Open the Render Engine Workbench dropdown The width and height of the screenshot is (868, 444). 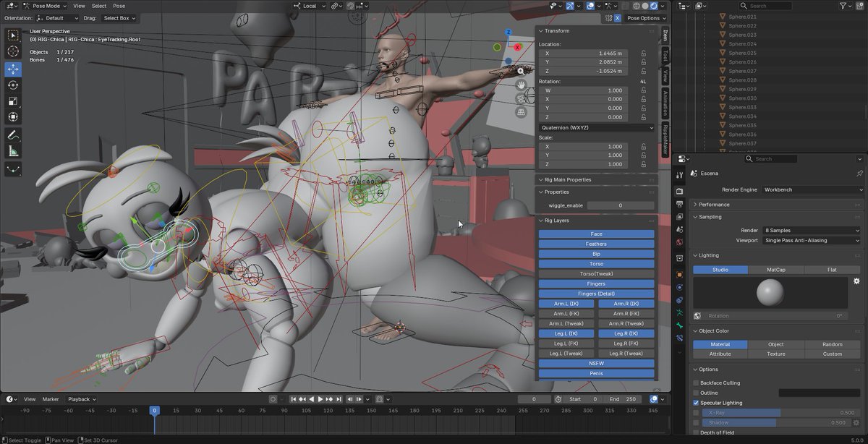coord(812,189)
